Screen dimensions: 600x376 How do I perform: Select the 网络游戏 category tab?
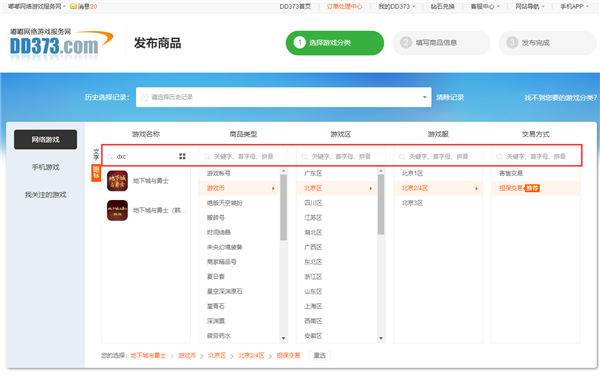tap(46, 140)
